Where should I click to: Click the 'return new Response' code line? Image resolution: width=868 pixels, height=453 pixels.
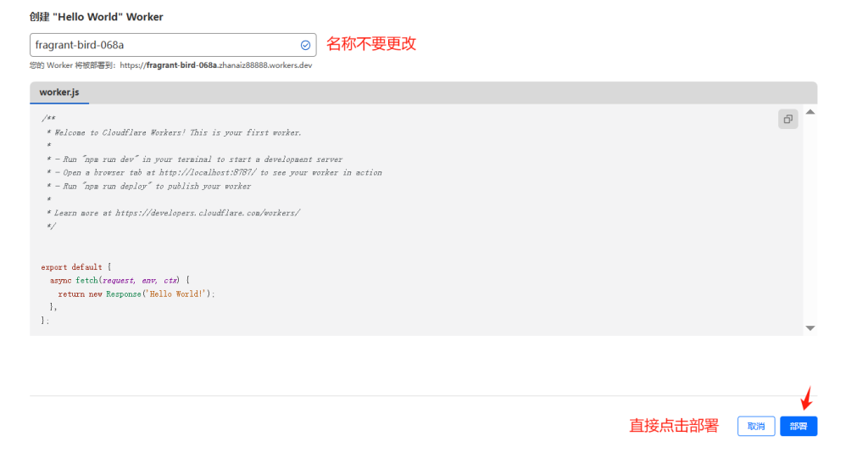[x=136, y=294]
